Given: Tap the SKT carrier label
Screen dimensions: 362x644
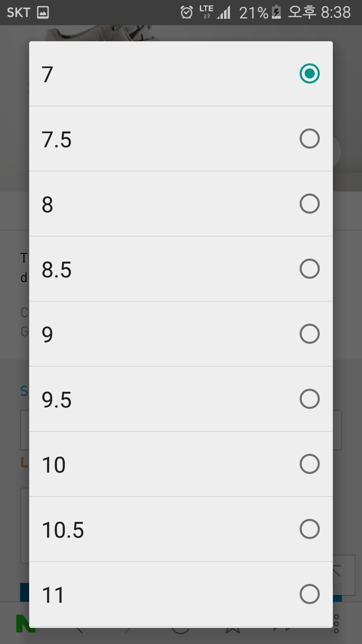Looking at the screenshot, I should click(19, 13).
